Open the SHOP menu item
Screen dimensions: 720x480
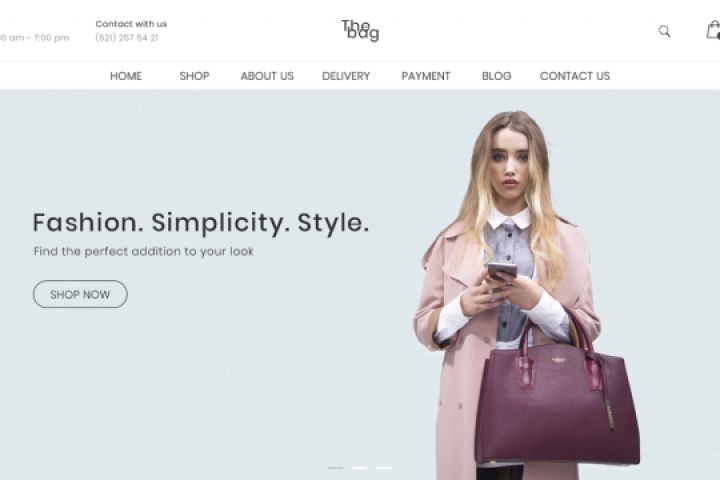194,76
